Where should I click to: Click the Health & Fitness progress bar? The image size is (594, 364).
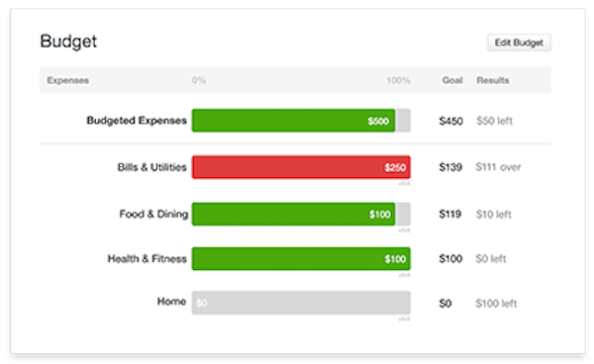pos(301,258)
